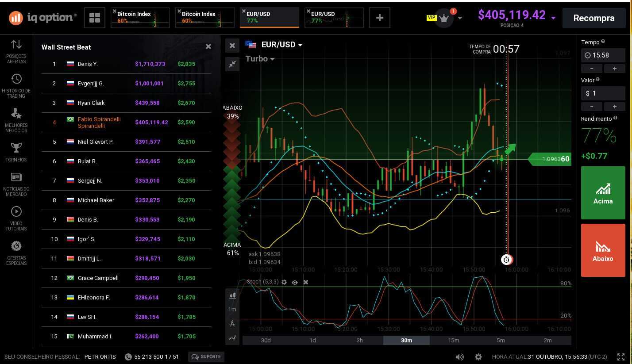This screenshot has width=632, height=364.
Task: Open Melhores Negócios in the sidebar
Action: [x=16, y=120]
